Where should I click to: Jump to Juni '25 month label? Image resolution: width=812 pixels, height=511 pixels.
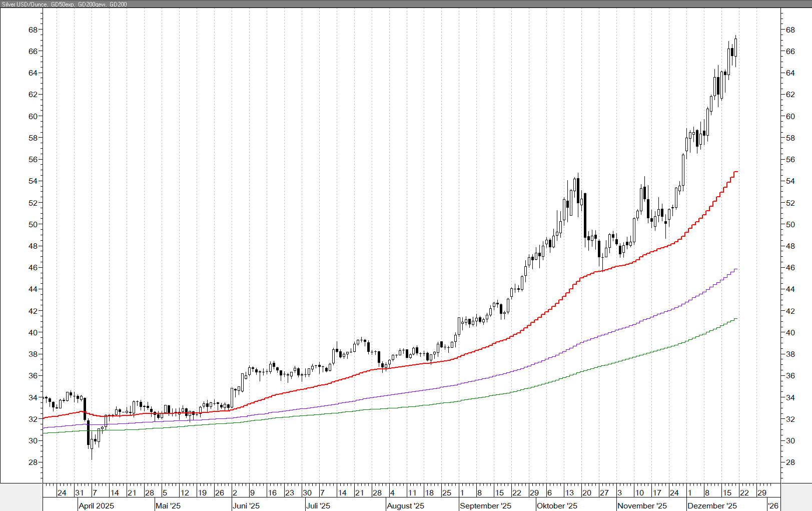point(246,505)
